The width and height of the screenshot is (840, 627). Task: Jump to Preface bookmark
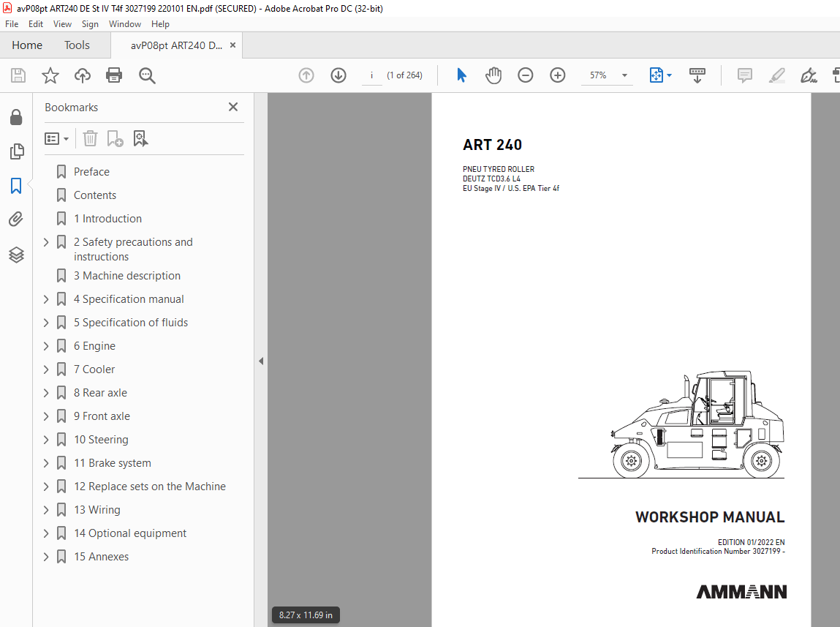(91, 172)
